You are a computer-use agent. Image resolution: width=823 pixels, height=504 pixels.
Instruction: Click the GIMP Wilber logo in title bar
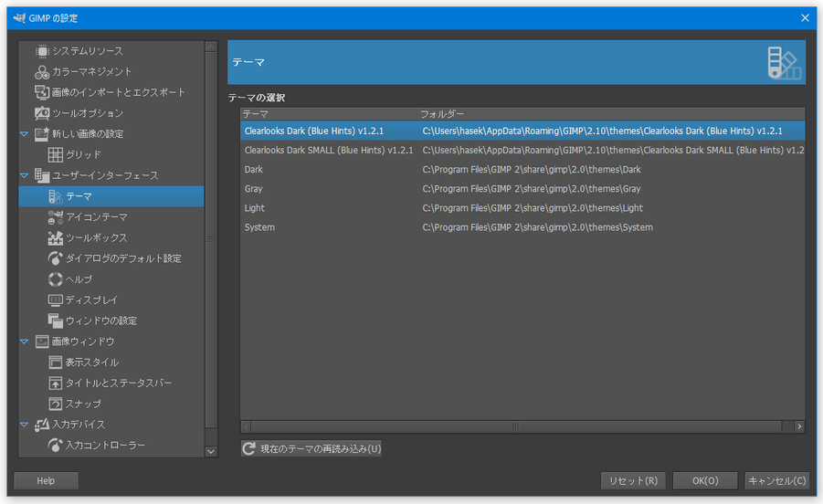coord(19,18)
